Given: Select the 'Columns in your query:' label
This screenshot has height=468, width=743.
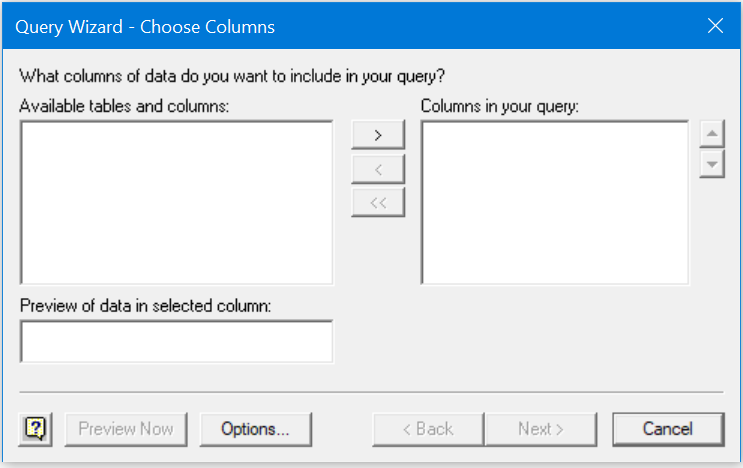Looking at the screenshot, I should pyautogui.click(x=499, y=106).
